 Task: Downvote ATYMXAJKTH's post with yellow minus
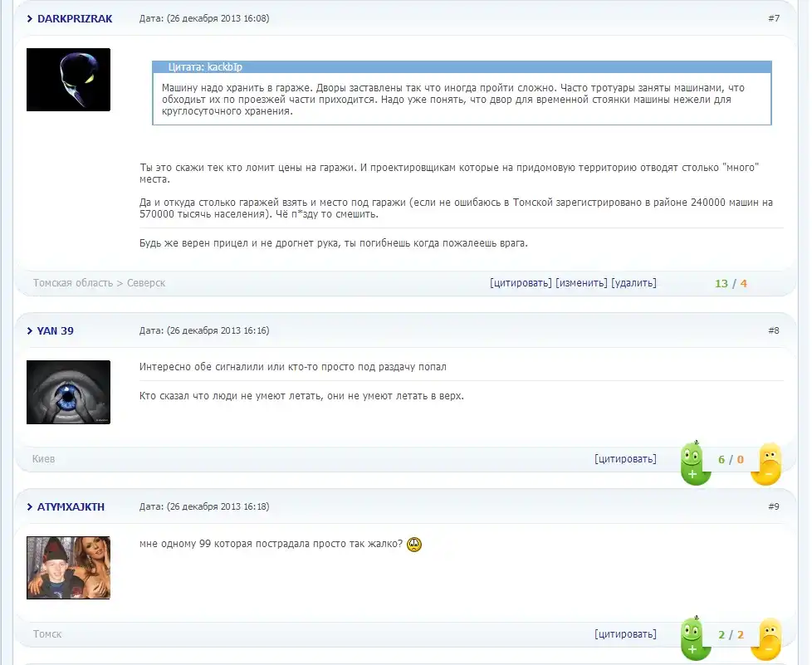coord(768,639)
